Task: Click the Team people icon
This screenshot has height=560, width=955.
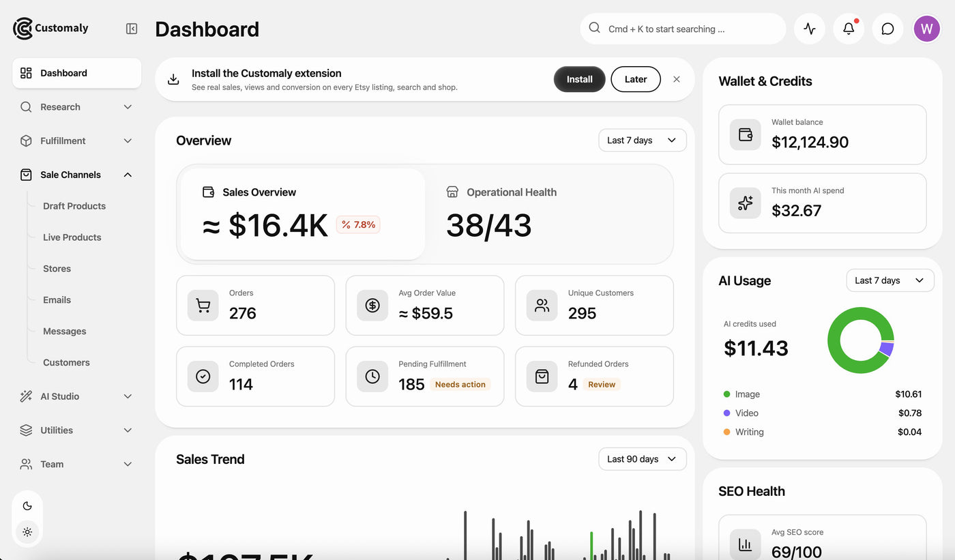Action: pos(26,464)
